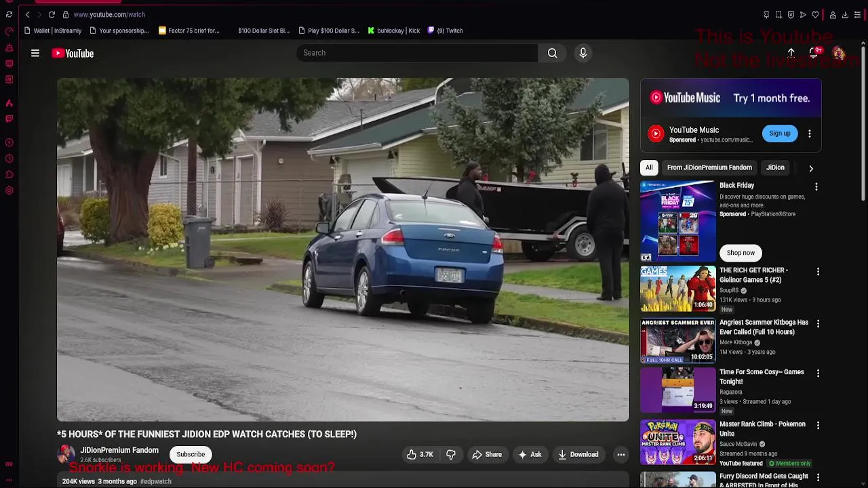
Task: Go back with the browser back arrow
Action: pos(27,14)
